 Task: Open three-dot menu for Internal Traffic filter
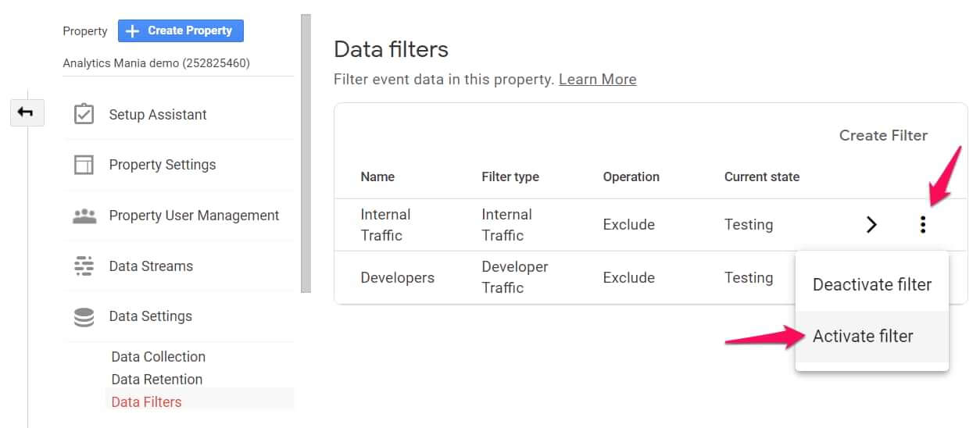pos(923,225)
